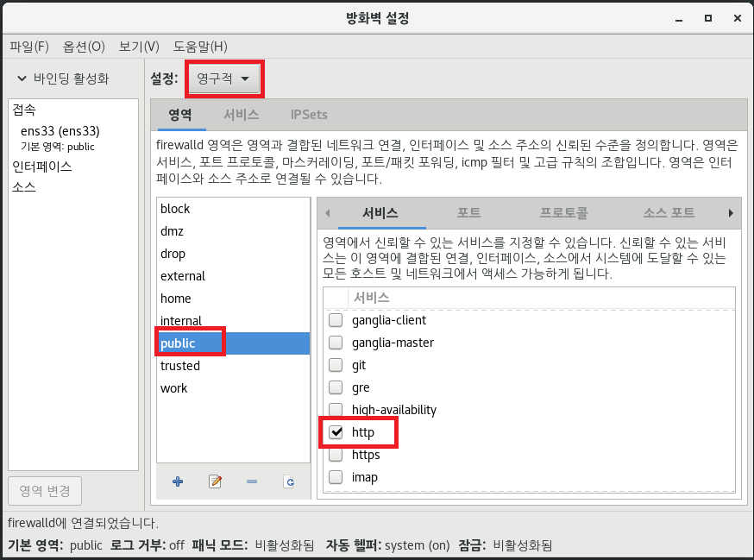754x560 pixels.
Task: Click the 접속 section heading
Action: pyautogui.click(x=24, y=110)
